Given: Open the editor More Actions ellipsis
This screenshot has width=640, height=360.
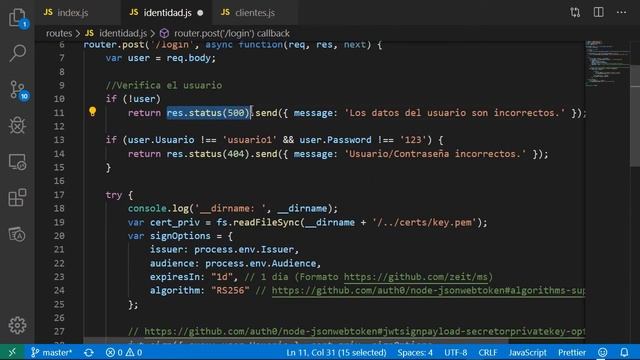Looking at the screenshot, I should click(x=621, y=12).
